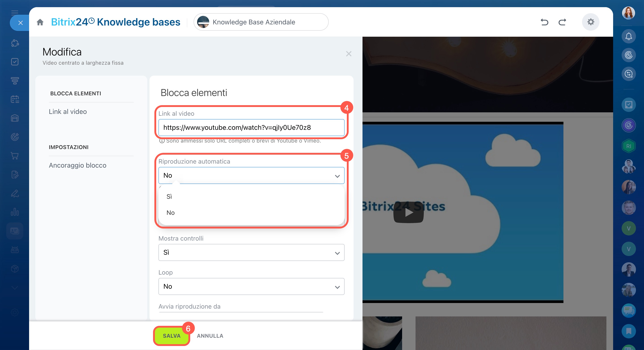This screenshot has height=350, width=644.
Task: Click the undo arrow icon
Action: [544, 22]
